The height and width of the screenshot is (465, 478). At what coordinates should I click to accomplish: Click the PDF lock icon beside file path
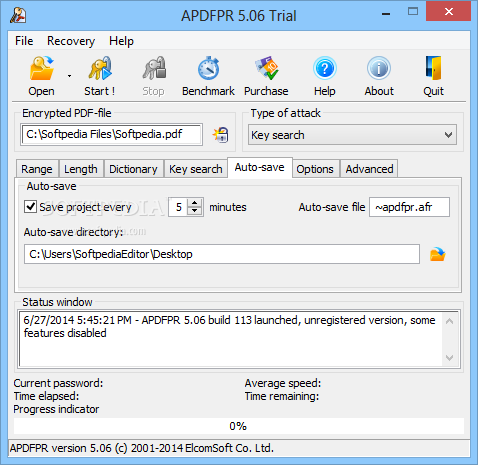point(221,135)
